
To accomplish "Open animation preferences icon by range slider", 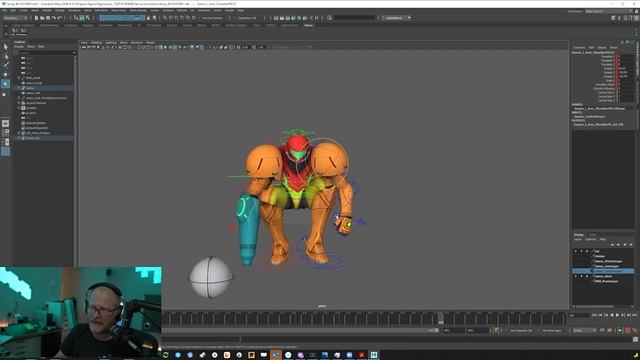I will [x=635, y=330].
